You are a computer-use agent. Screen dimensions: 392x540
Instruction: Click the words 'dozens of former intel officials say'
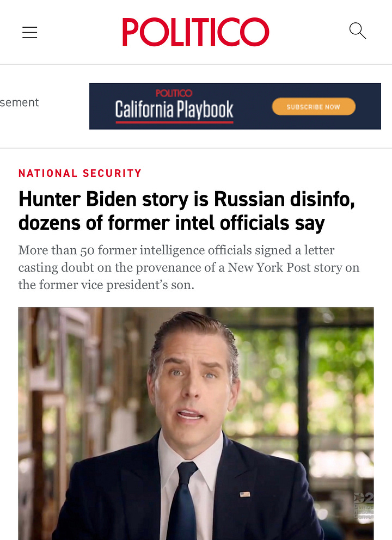tap(171, 223)
